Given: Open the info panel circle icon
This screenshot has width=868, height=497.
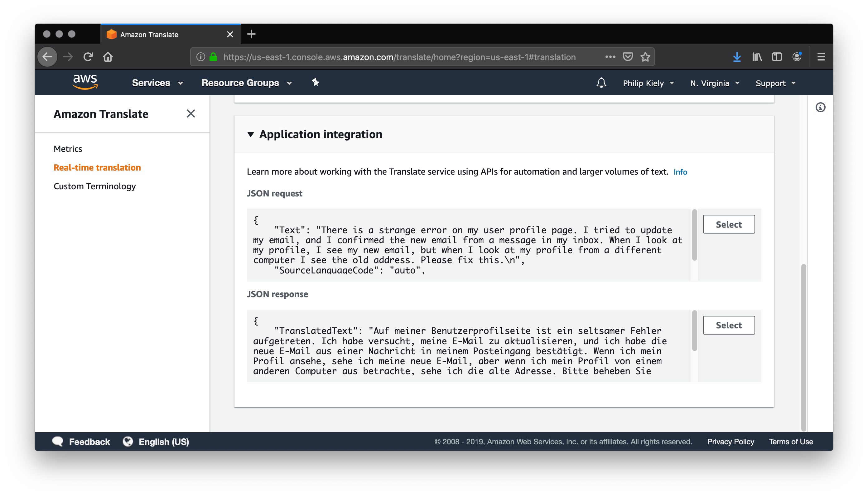Looking at the screenshot, I should (x=820, y=108).
